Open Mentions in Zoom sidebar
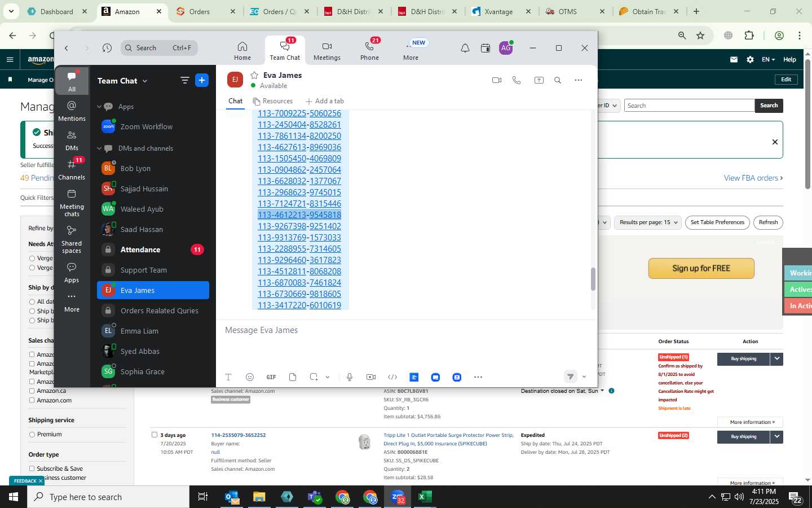 (72, 111)
